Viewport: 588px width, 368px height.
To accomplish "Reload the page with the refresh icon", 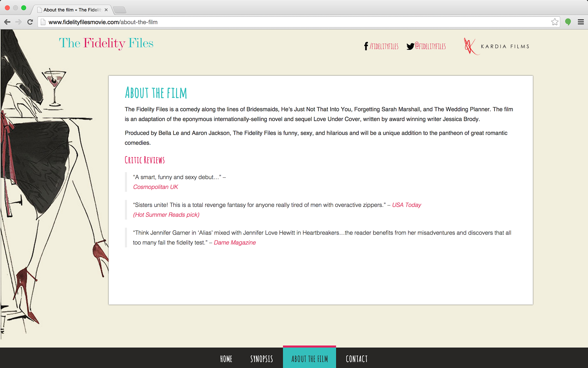I will click(x=30, y=22).
